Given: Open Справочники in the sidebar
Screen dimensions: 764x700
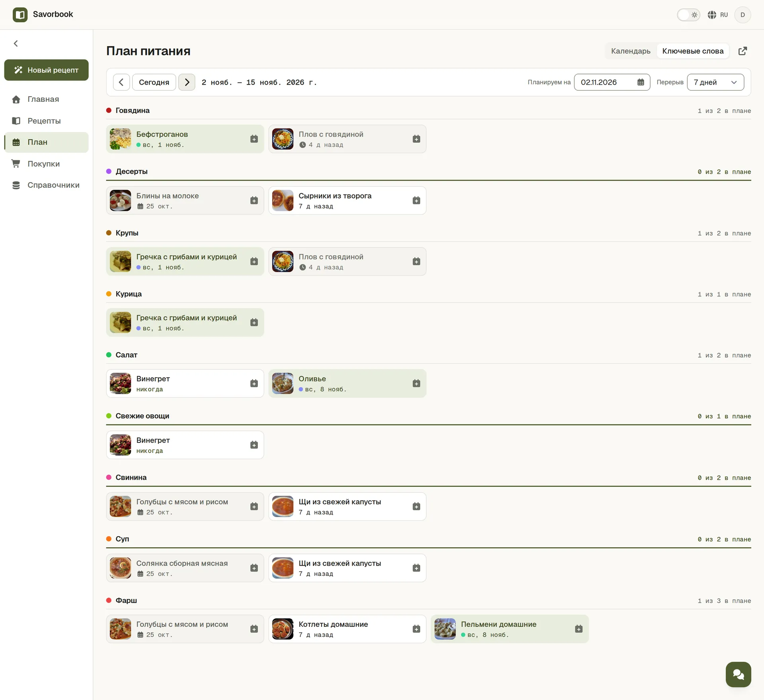Looking at the screenshot, I should 47,185.
